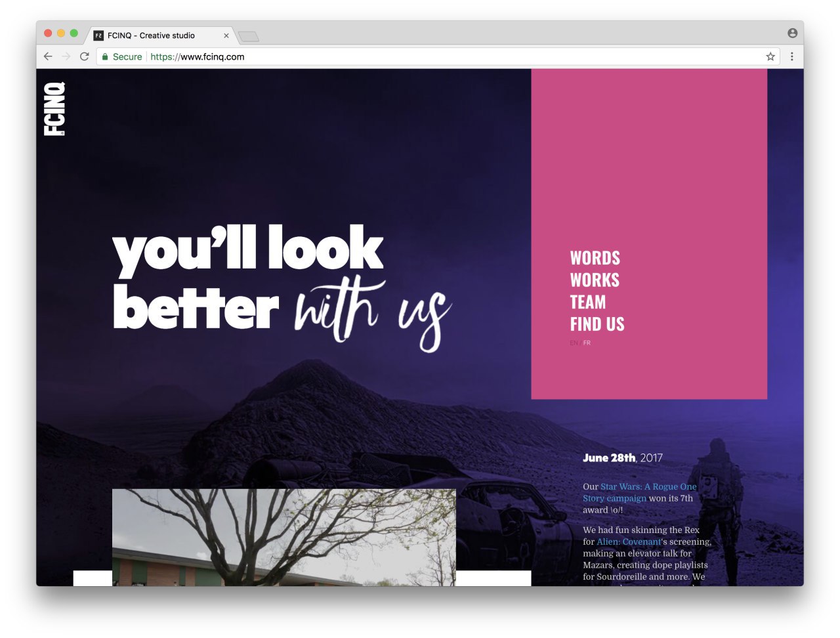Switch language to EN
The image size is (840, 638).
tap(574, 343)
